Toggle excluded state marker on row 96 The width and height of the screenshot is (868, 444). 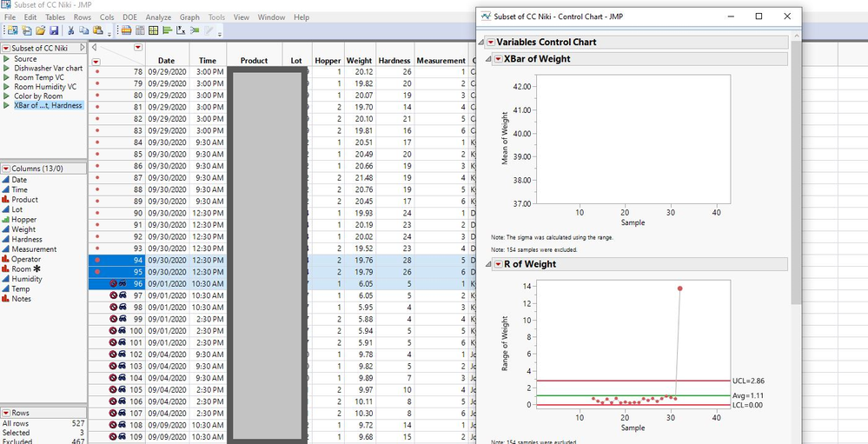click(113, 283)
